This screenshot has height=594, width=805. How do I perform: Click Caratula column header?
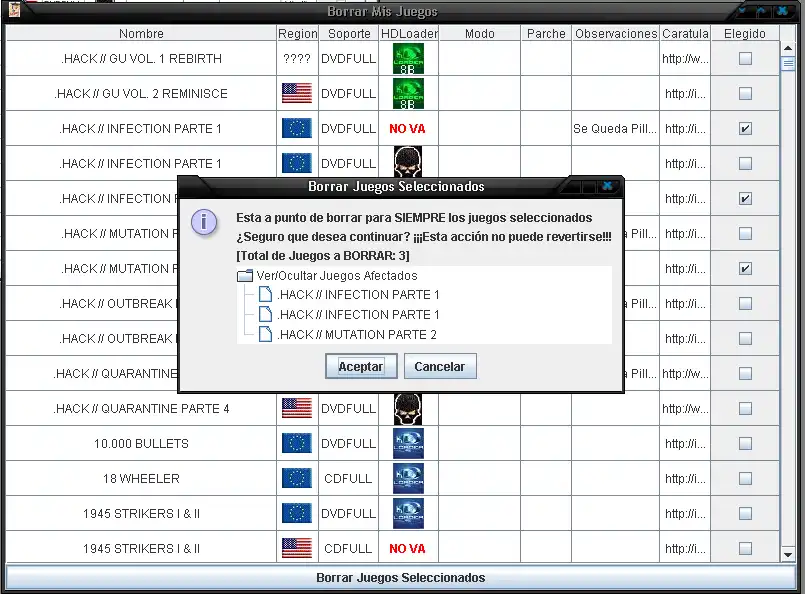(x=685, y=33)
